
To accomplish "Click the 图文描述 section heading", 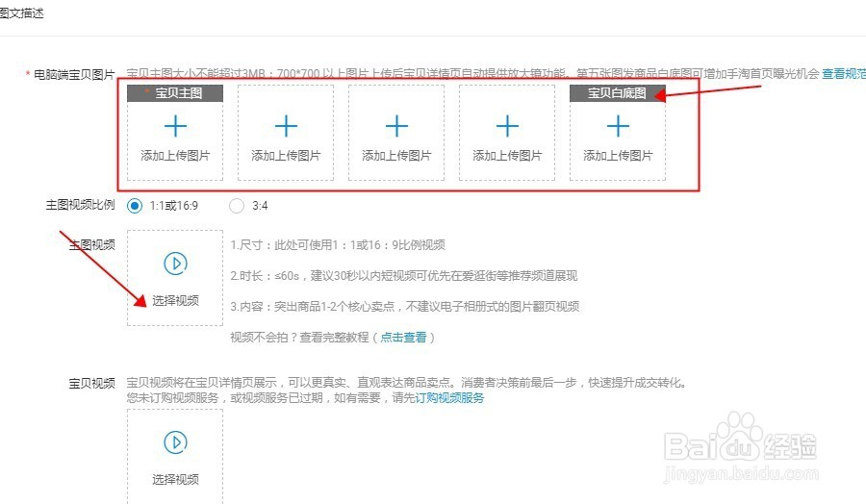I will click(x=21, y=13).
